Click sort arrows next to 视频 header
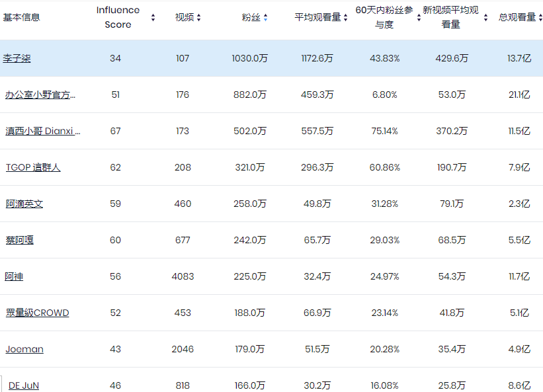The height and width of the screenshot is (392, 543). [x=199, y=18]
